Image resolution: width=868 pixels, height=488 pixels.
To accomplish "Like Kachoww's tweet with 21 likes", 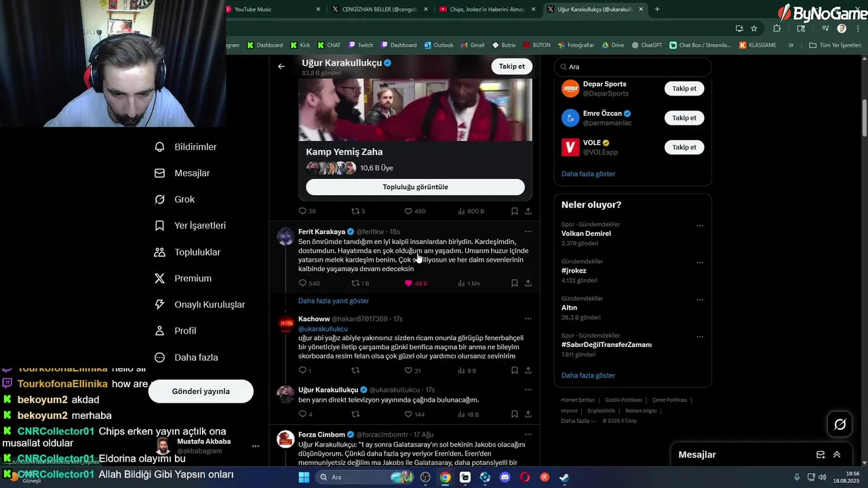I will click(x=413, y=371).
